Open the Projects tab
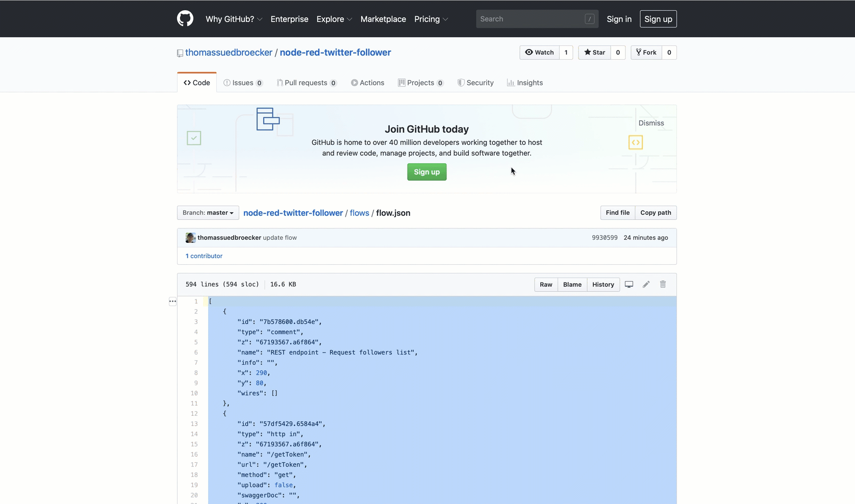 tap(420, 83)
